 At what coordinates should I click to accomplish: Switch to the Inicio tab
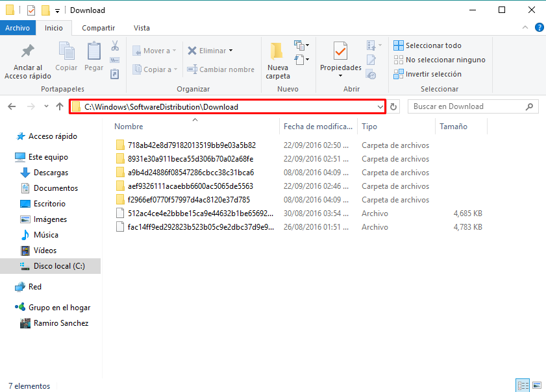point(54,28)
